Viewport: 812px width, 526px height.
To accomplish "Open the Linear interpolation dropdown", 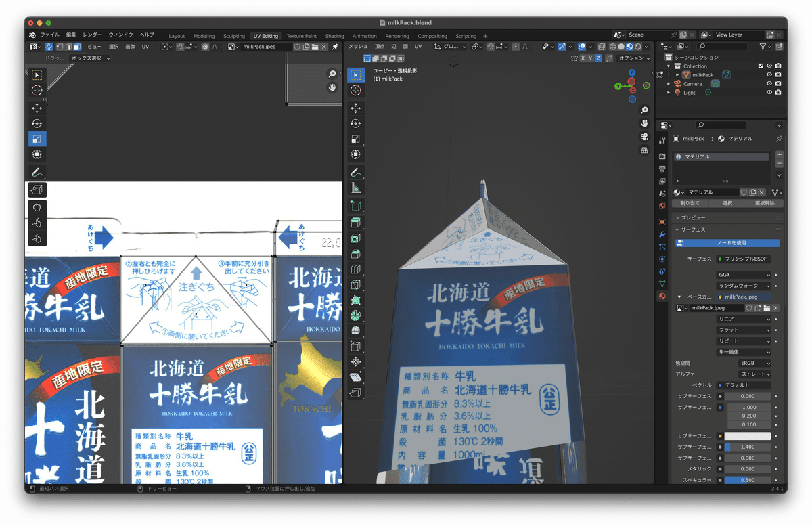I will [x=744, y=319].
